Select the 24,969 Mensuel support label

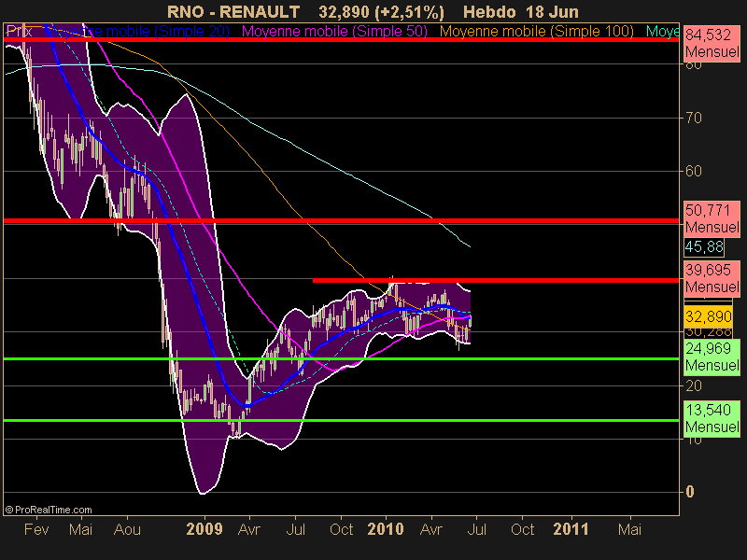(x=712, y=357)
